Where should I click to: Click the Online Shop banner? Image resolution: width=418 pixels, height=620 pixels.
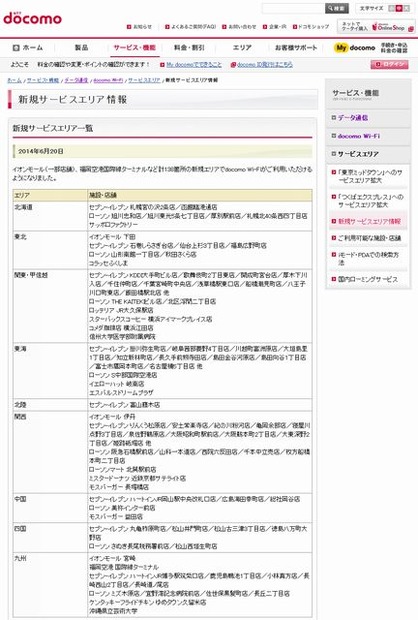click(376, 26)
